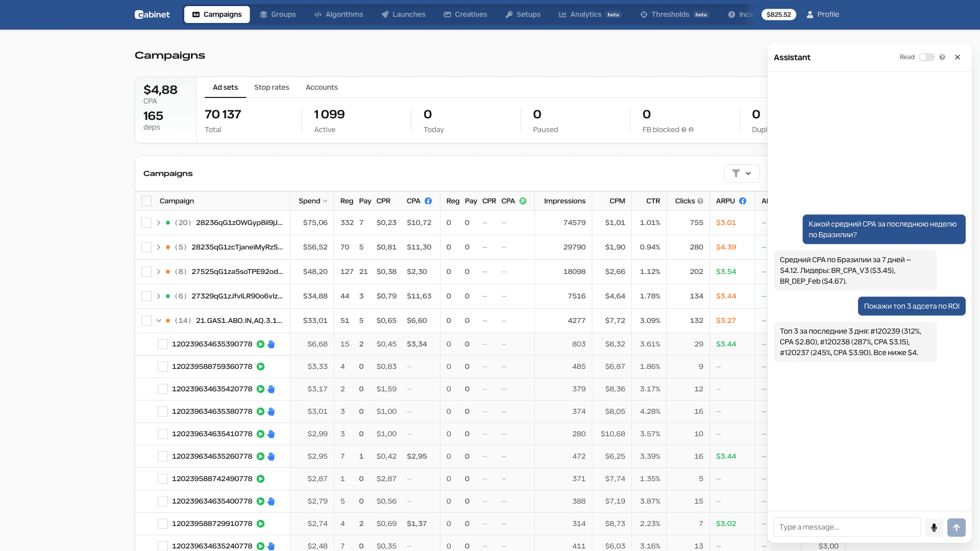The image size is (980, 551).
Task: Select the checkbox for campaign 28236qG1zOWGyp8il9jJ
Action: [146, 222]
